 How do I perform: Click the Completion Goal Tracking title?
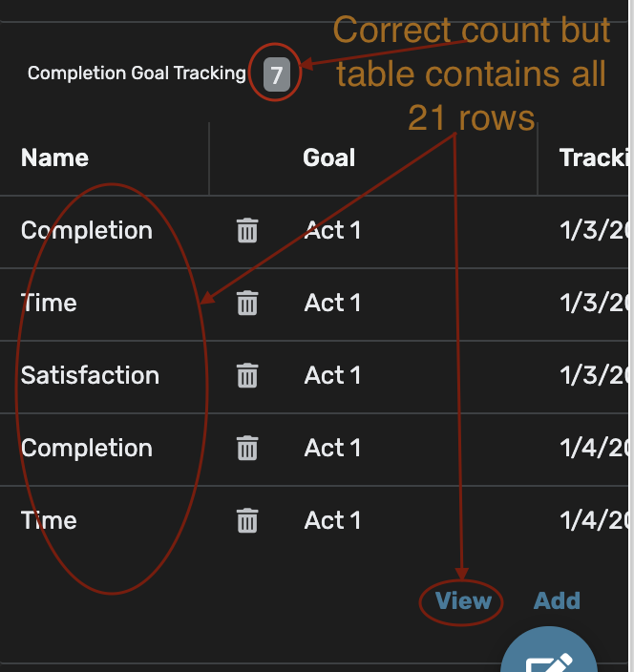(137, 73)
